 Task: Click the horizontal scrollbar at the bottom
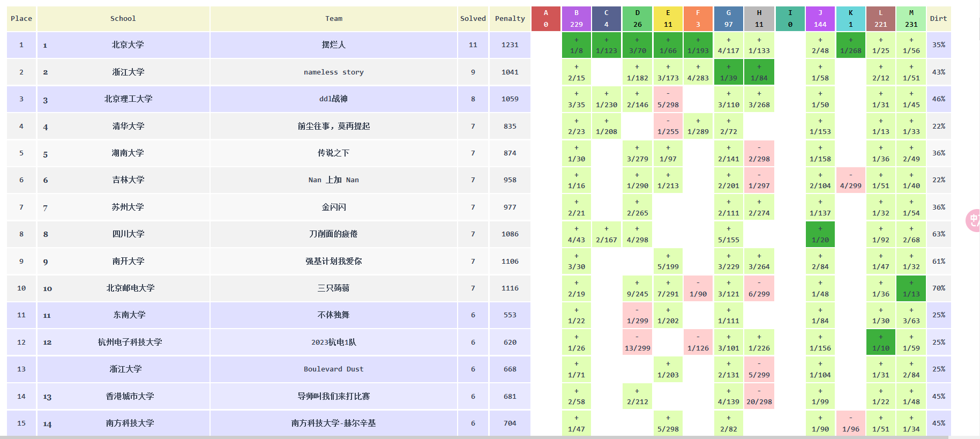[x=482, y=437]
